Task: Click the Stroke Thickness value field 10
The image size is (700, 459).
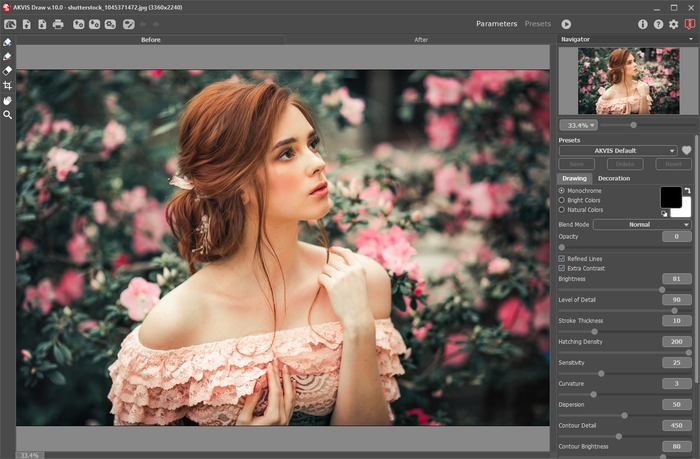Action: [x=677, y=321]
